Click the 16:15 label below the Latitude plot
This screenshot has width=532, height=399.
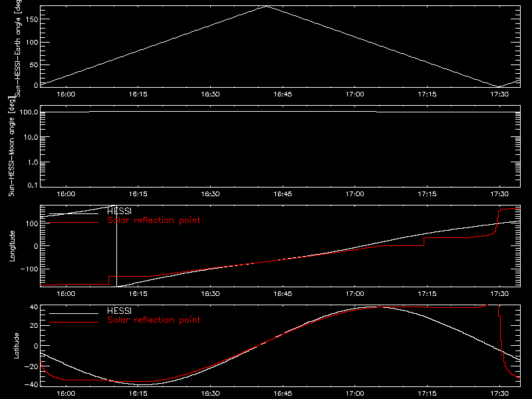138,393
